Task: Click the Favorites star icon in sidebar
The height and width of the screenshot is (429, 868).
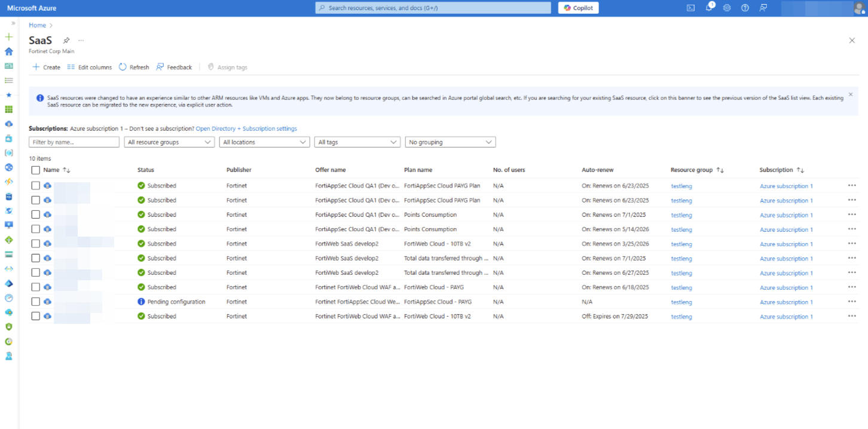Action: click(9, 95)
